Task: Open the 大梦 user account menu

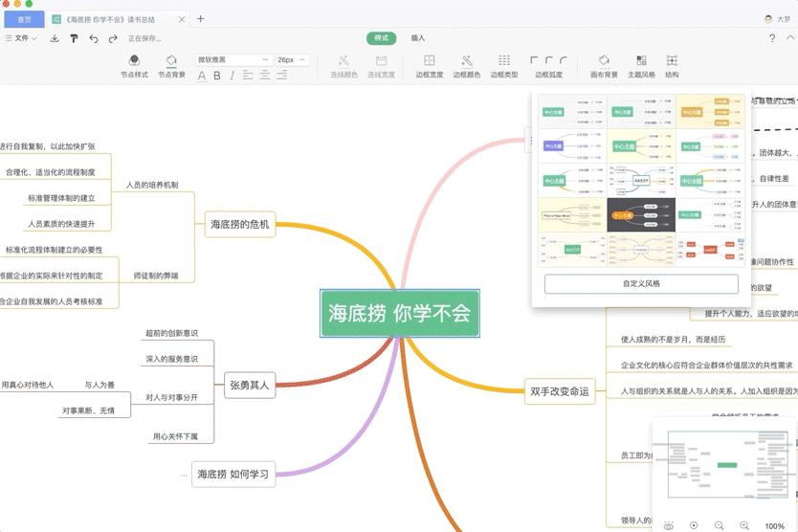Action: click(777, 19)
